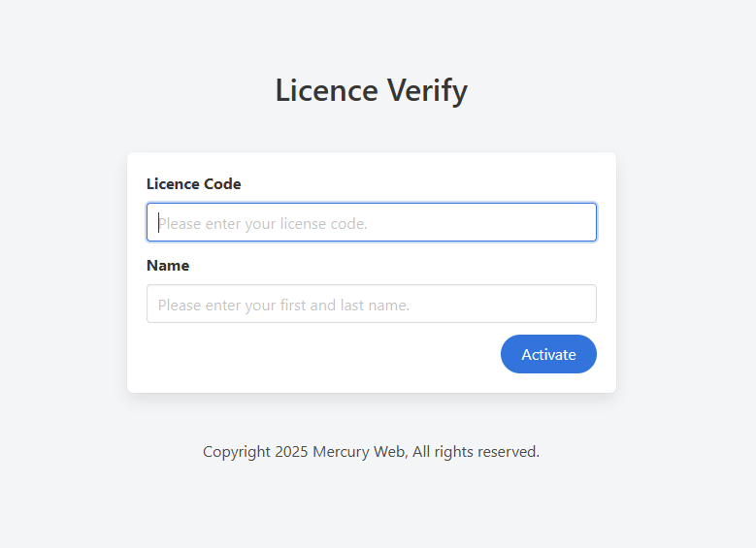The height and width of the screenshot is (548, 756).
Task: Click the copyright footer text
Action: (372, 452)
